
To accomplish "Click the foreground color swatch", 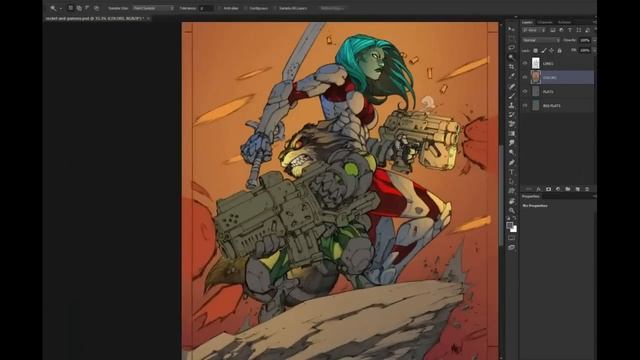I will [509, 225].
